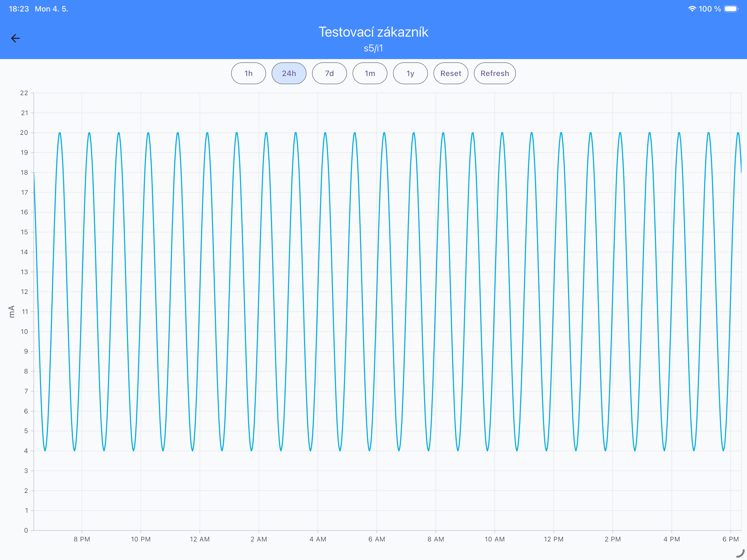Tap the Refresh button
Viewport: 747px width, 560px height.
pos(495,73)
